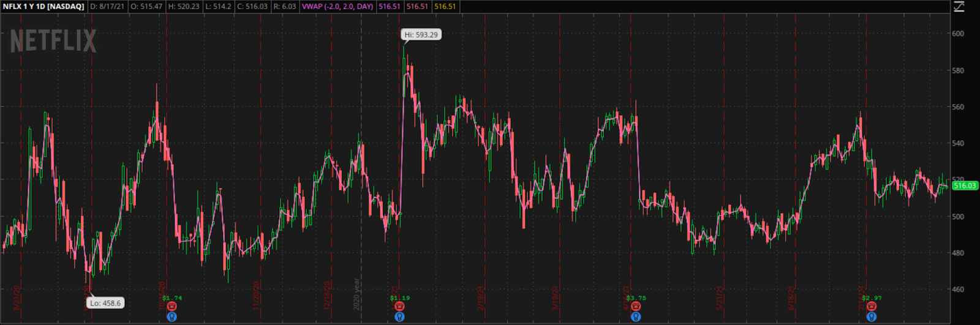Click the 580 price axis label
The width and height of the screenshot is (980, 325).
tap(958, 70)
